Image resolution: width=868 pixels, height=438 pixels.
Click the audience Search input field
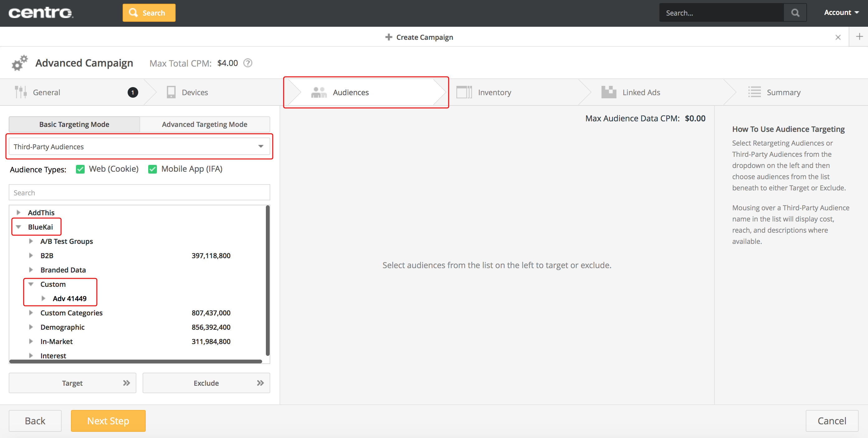pyautogui.click(x=139, y=193)
